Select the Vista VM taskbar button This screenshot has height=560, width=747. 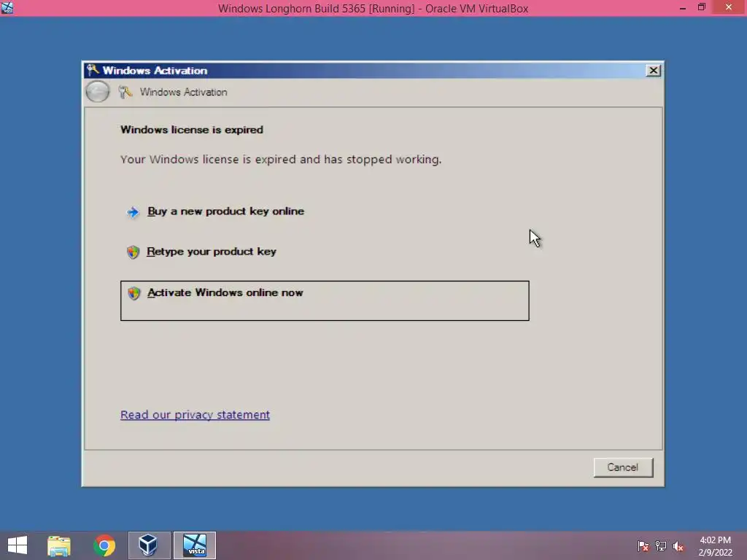pos(194,545)
